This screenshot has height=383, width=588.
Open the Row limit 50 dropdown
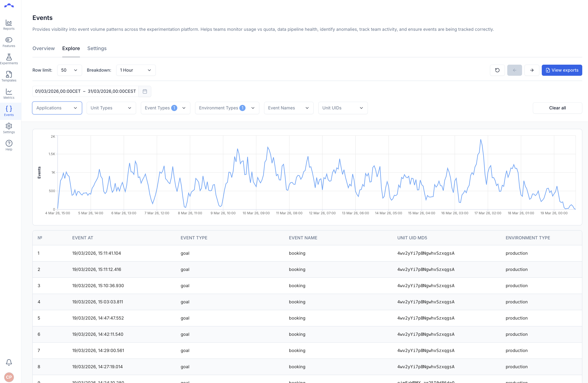69,70
